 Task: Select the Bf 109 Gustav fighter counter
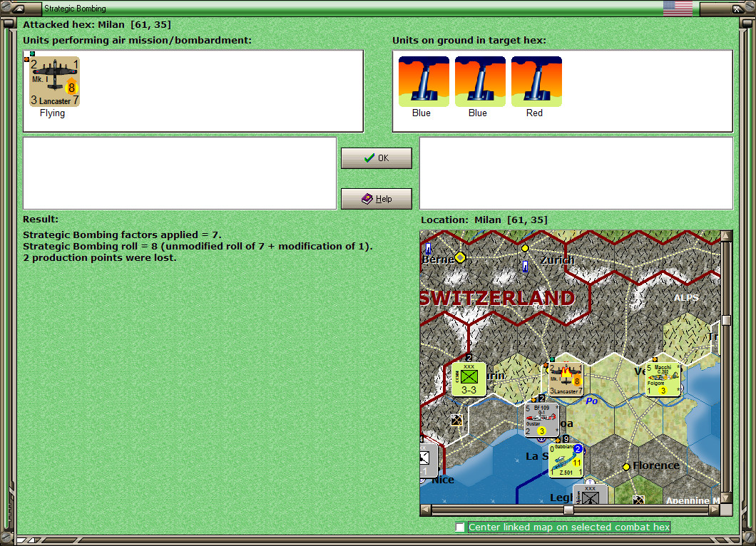541,420
